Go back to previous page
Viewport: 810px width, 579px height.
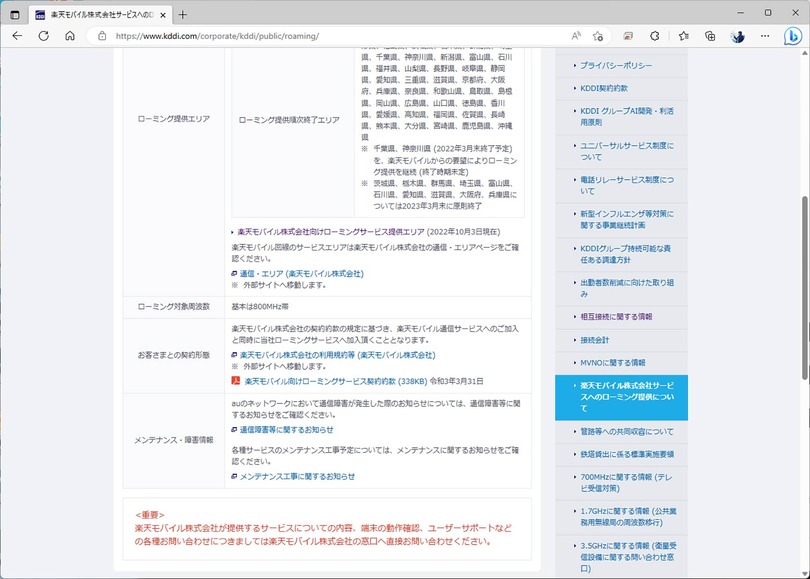click(17, 36)
